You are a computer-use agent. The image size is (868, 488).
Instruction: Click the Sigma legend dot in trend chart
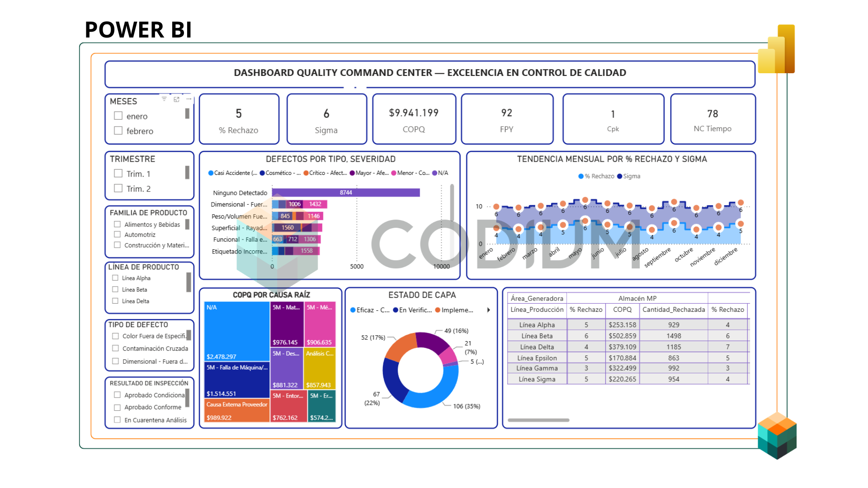620,176
